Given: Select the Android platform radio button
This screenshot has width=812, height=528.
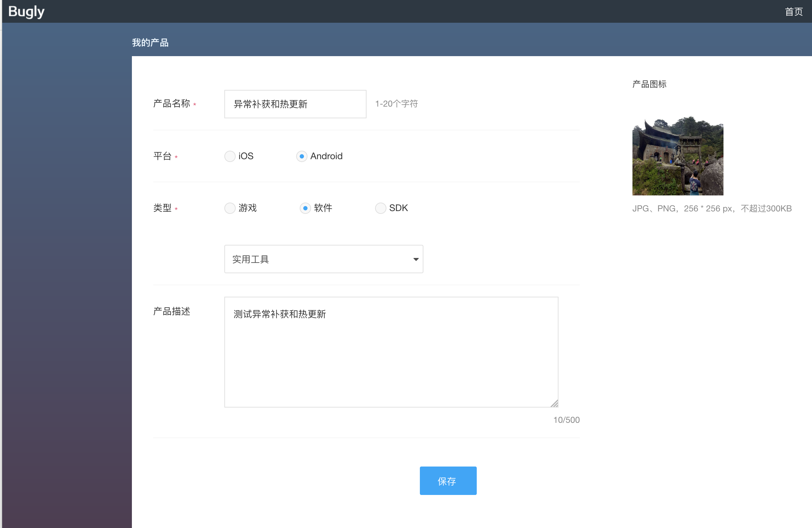Looking at the screenshot, I should (301, 156).
